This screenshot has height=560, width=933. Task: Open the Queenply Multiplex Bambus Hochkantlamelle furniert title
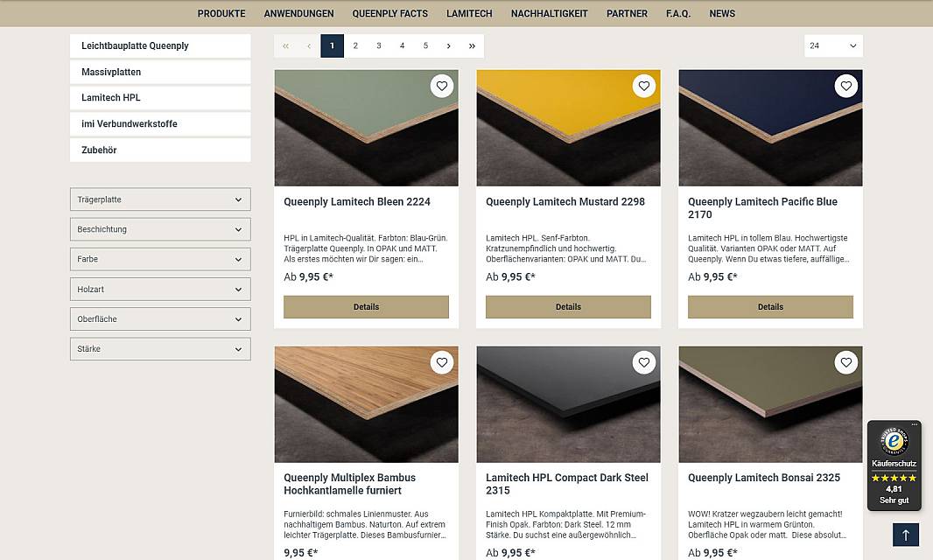[350, 484]
